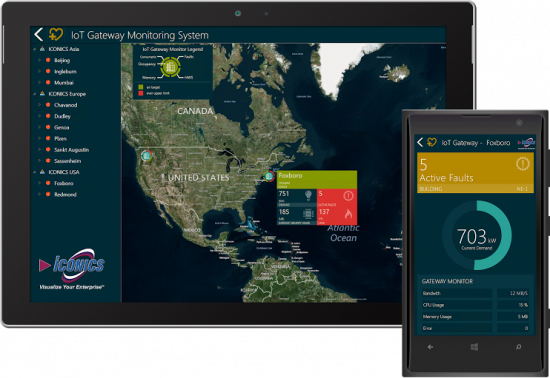Click the heart logo beside the IoT Gateway title
The height and width of the screenshot is (378, 550).
pyautogui.click(x=56, y=34)
